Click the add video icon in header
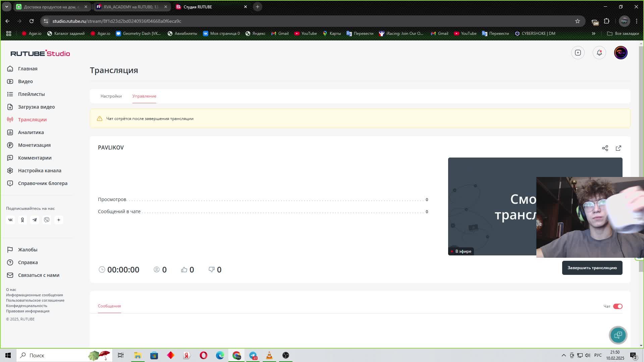 (578, 53)
